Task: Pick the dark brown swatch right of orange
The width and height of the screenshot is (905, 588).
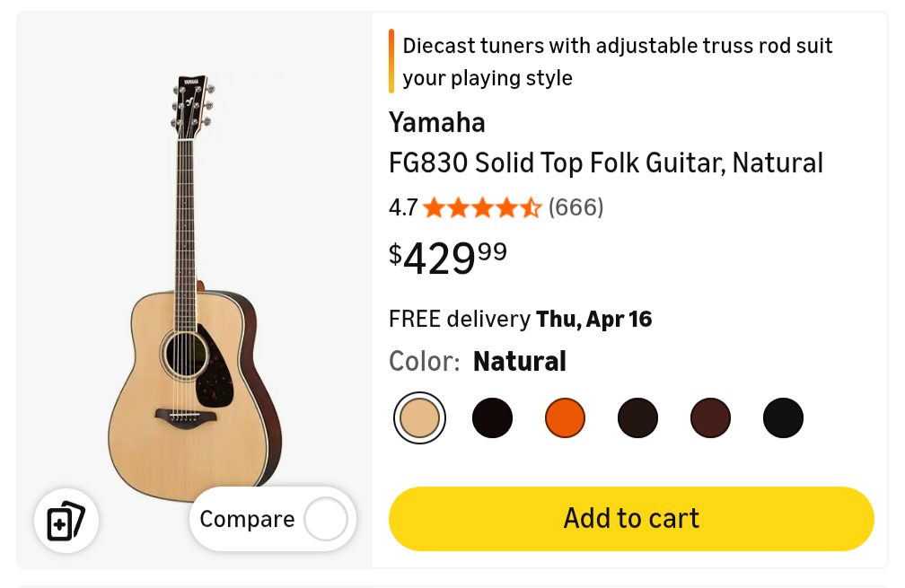Action: pos(637,418)
